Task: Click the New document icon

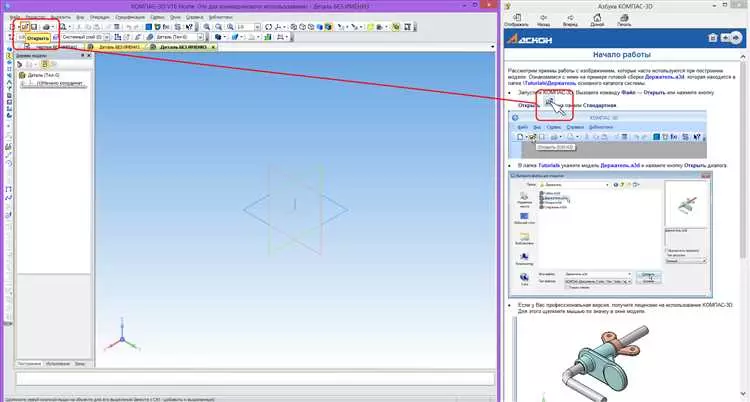Action: (x=13, y=27)
